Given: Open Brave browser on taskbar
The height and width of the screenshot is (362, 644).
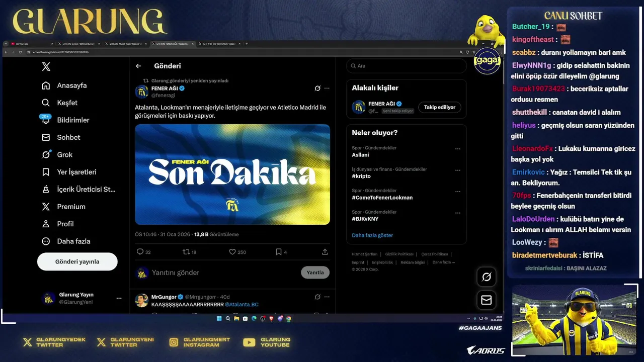Looking at the screenshot, I should coord(271,318).
